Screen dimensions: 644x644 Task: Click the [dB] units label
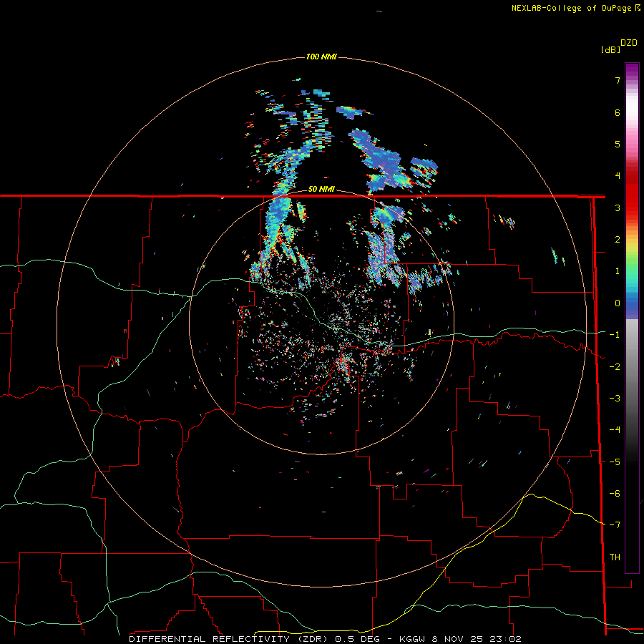pos(610,49)
